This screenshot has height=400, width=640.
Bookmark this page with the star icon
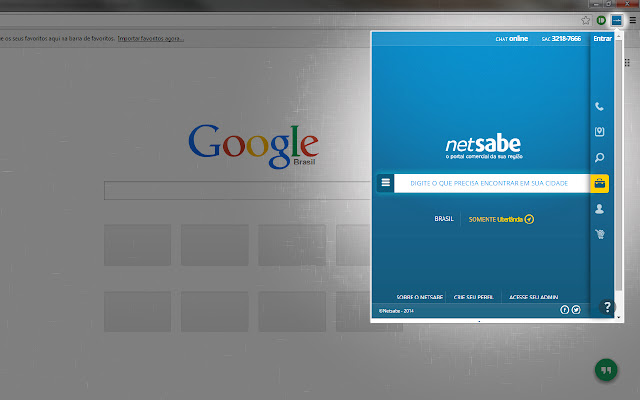coord(586,20)
